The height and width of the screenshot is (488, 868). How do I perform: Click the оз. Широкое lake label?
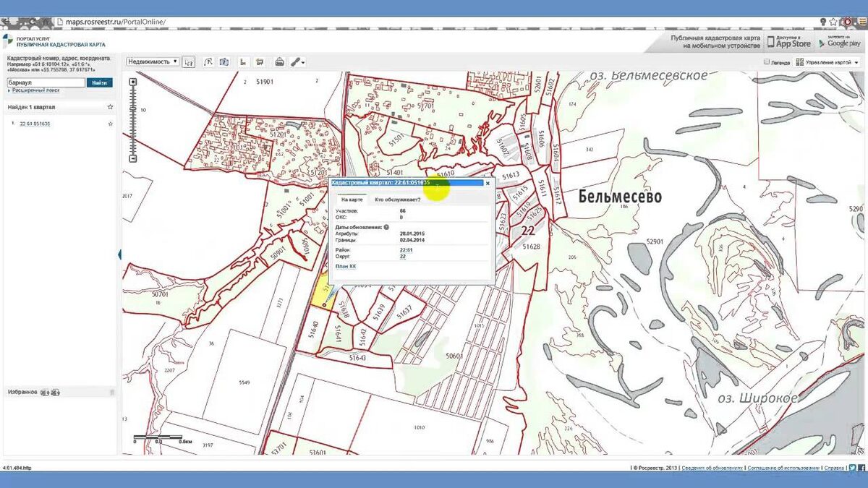(x=758, y=398)
